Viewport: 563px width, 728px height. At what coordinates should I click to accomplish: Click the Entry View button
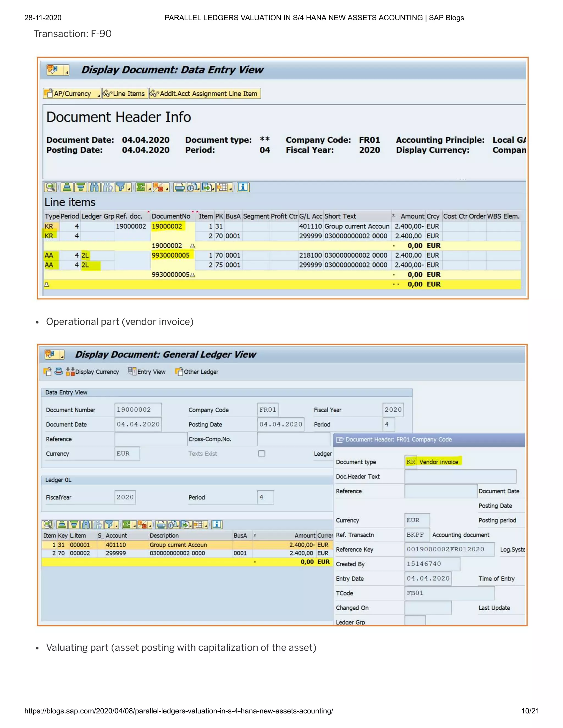click(147, 372)
